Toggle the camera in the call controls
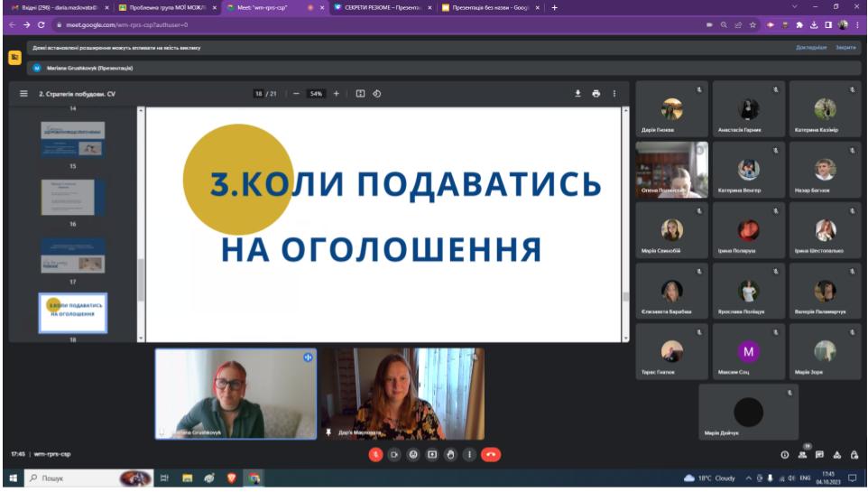Image resolution: width=868 pixels, height=492 pixels. click(394, 454)
